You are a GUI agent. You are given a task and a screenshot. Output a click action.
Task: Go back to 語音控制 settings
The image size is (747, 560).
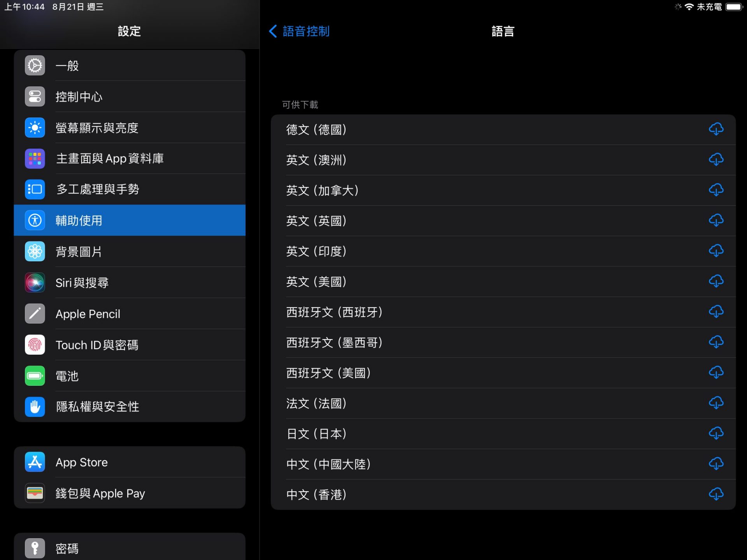[300, 31]
